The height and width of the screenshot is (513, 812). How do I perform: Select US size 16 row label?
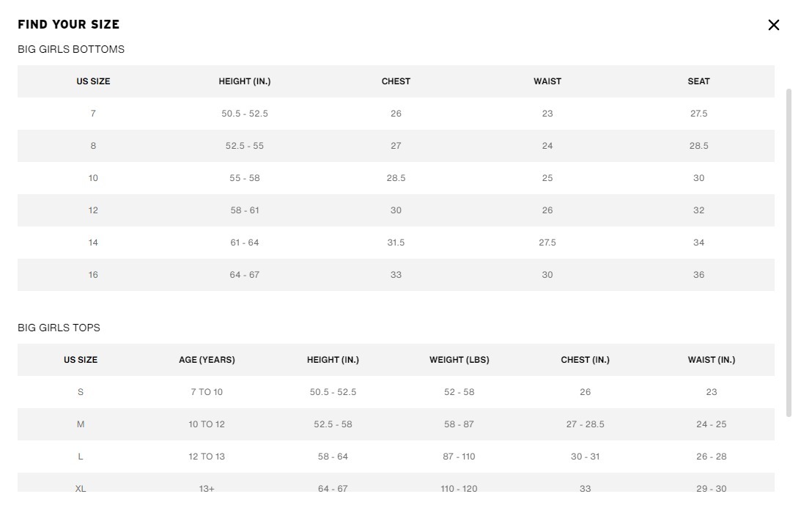tap(93, 275)
